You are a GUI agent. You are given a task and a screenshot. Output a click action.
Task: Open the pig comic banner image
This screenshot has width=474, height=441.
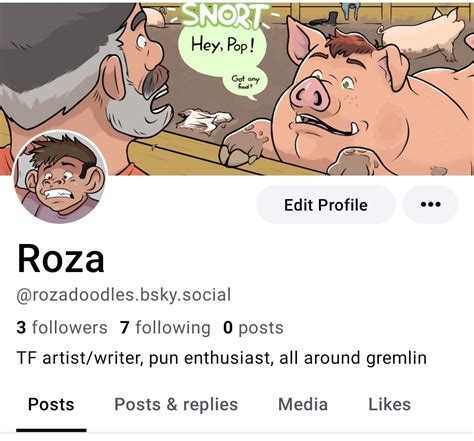(x=237, y=88)
